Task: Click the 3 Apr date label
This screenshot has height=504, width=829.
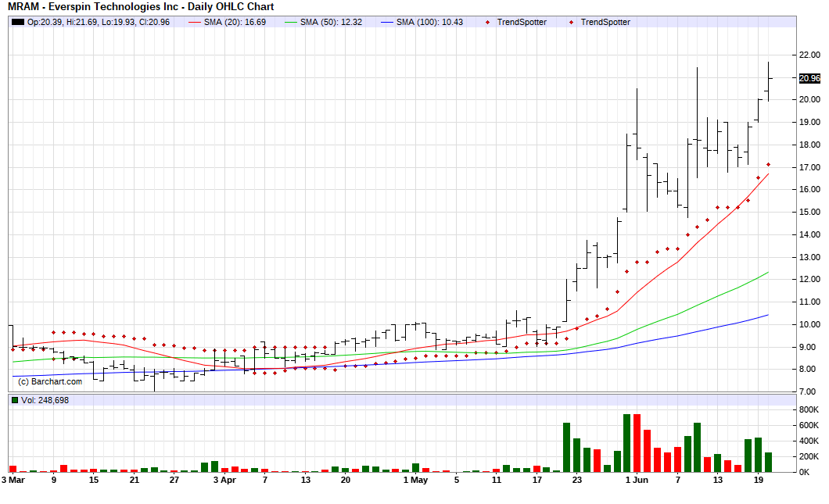Action: click(224, 481)
